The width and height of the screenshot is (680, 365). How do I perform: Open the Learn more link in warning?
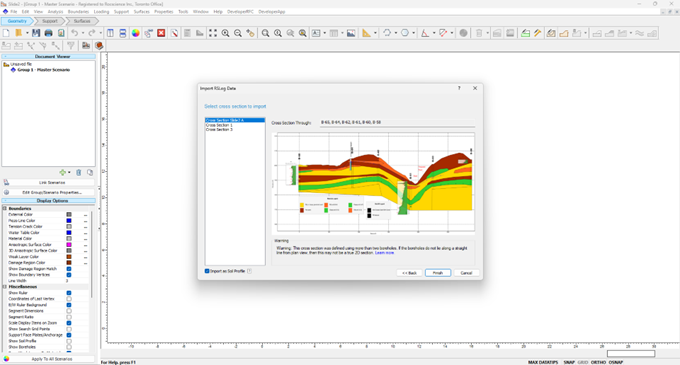(384, 253)
